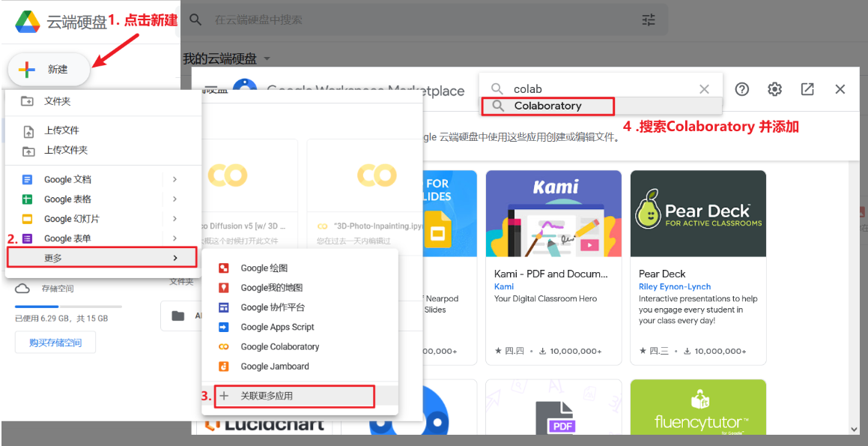Open Marketplace help icon
868x446 pixels.
tap(741, 89)
